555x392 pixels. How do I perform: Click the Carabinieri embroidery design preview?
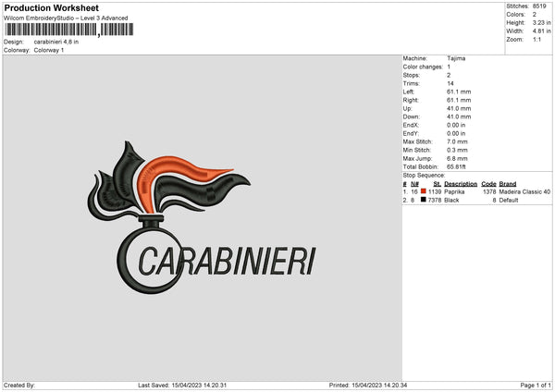coord(202,217)
